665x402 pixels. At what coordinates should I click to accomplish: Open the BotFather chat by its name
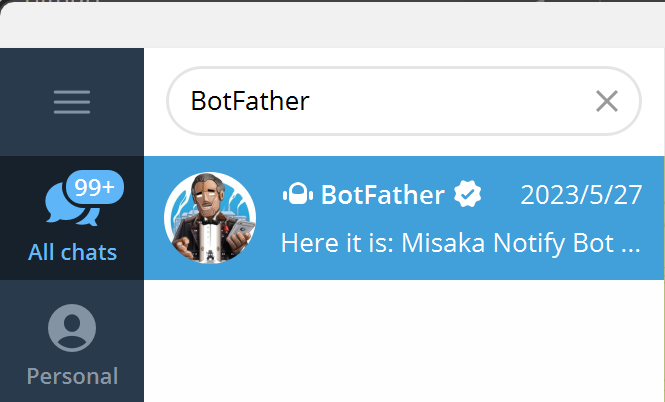click(x=382, y=195)
